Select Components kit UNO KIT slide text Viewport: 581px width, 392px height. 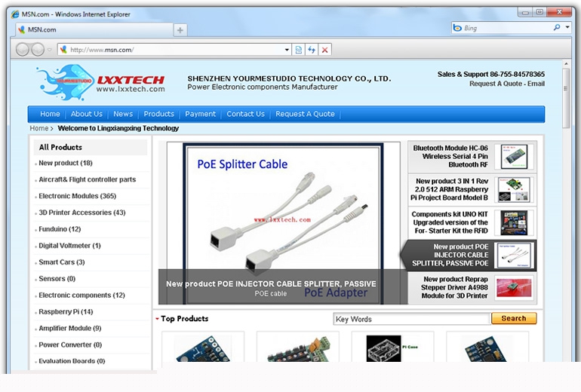pyautogui.click(x=450, y=222)
